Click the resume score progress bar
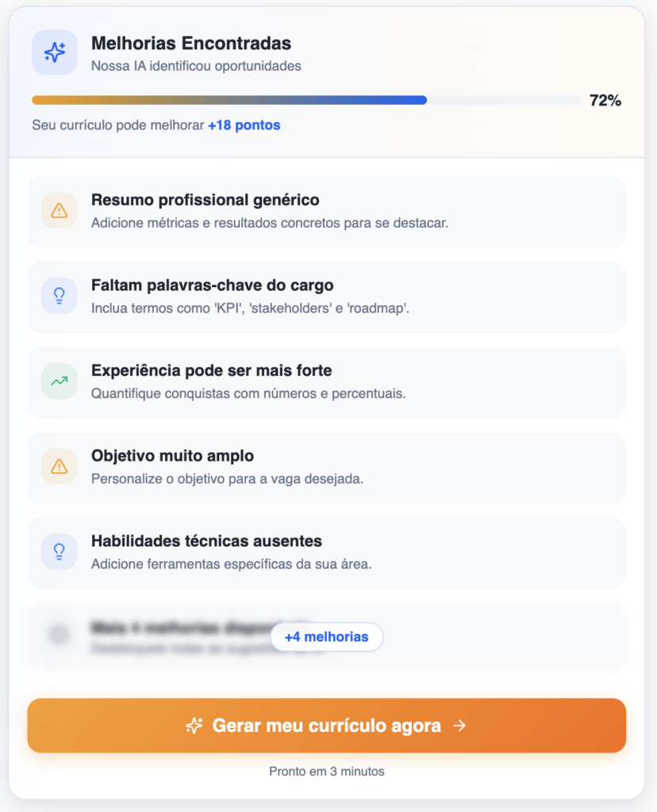 [305, 101]
